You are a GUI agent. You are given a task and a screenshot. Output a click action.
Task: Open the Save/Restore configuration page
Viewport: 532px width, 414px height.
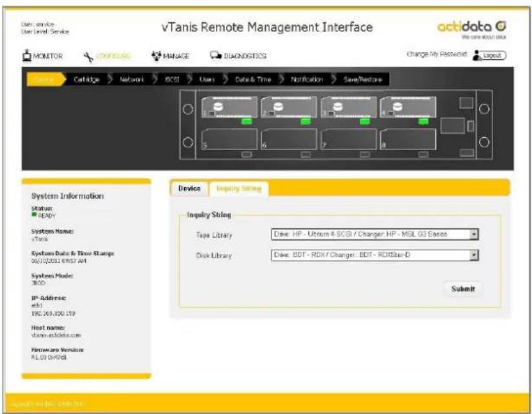tap(363, 80)
